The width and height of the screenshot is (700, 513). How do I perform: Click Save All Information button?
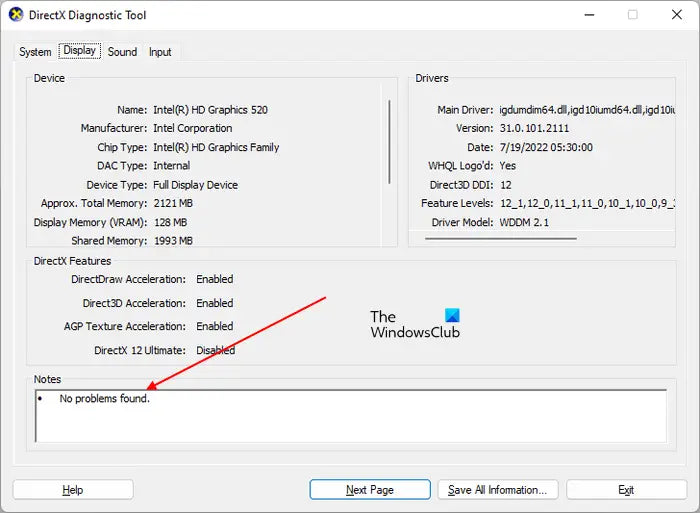click(x=497, y=490)
